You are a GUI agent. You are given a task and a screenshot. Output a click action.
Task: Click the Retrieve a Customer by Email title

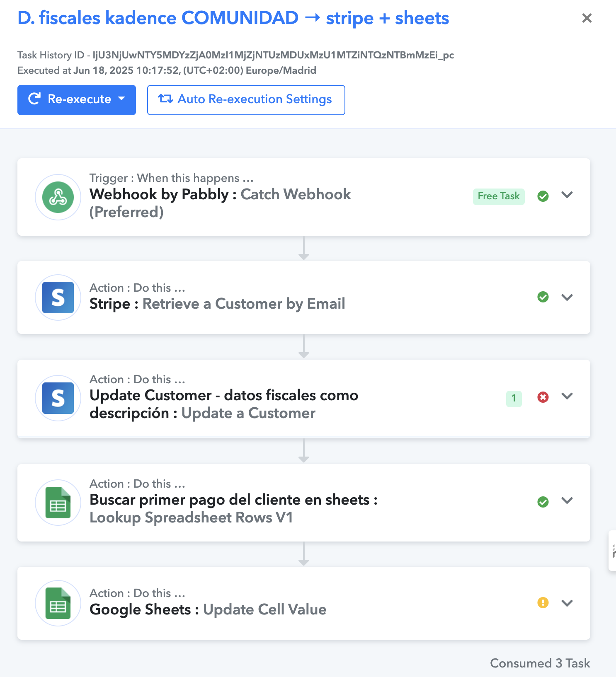(244, 304)
